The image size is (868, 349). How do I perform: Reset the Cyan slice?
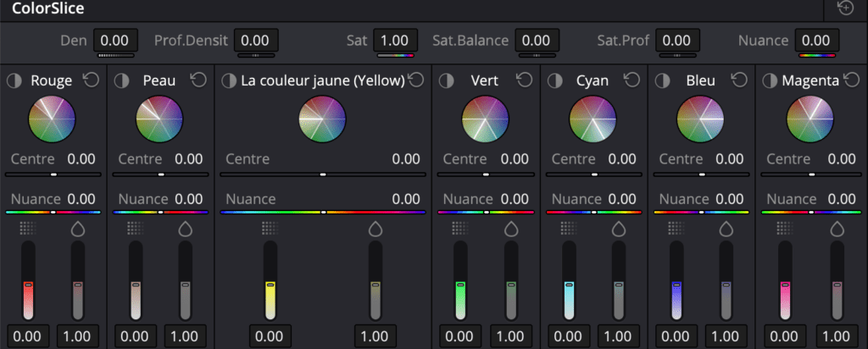632,80
